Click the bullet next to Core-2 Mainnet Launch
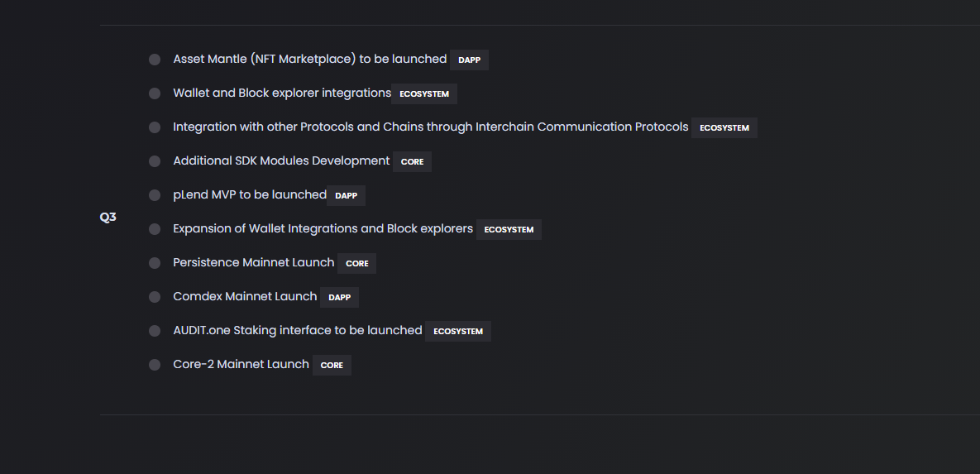This screenshot has height=474, width=980. point(155,365)
